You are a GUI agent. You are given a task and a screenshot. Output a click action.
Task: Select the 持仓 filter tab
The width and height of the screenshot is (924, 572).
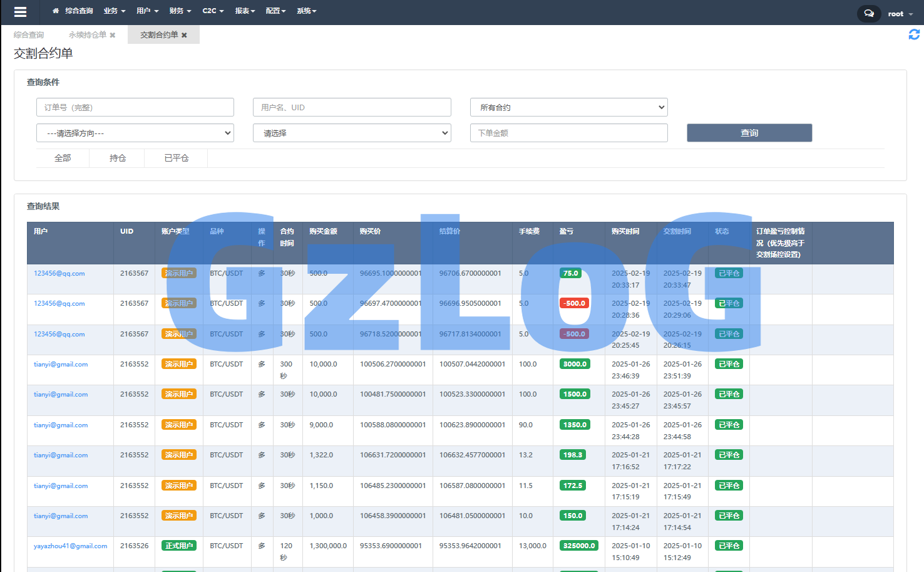pos(117,158)
